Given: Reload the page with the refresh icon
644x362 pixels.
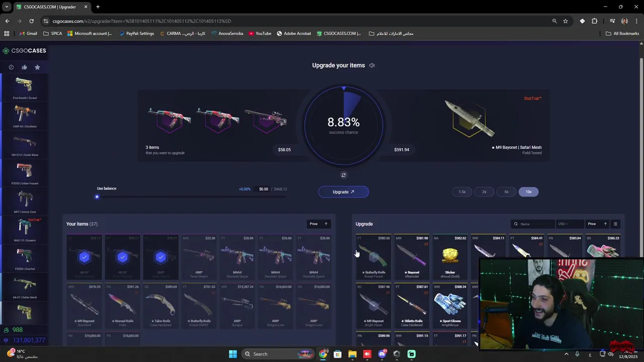Looking at the screenshot, I should pos(31,21).
